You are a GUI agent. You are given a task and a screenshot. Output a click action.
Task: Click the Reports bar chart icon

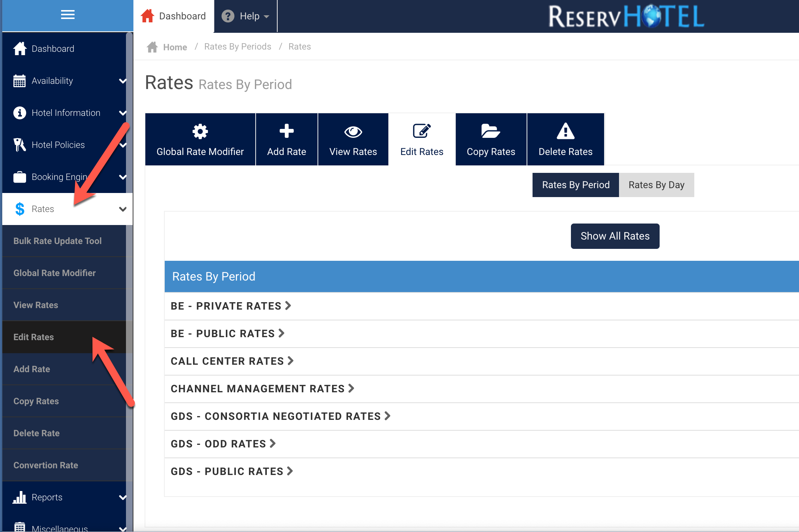click(19, 497)
